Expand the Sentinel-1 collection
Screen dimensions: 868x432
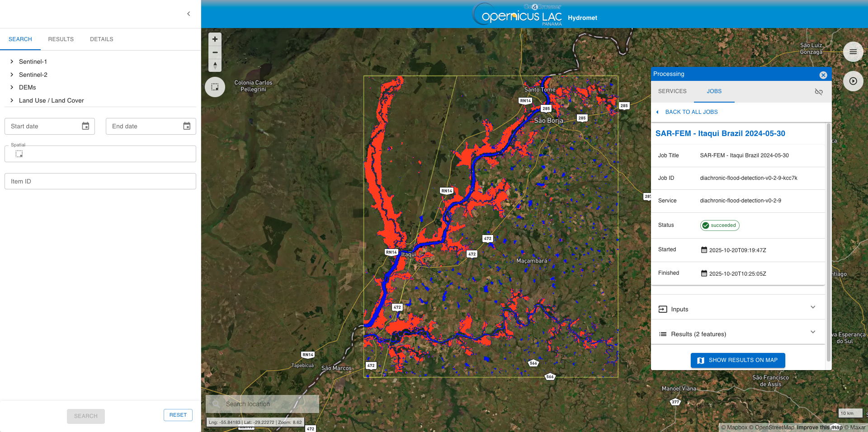12,62
